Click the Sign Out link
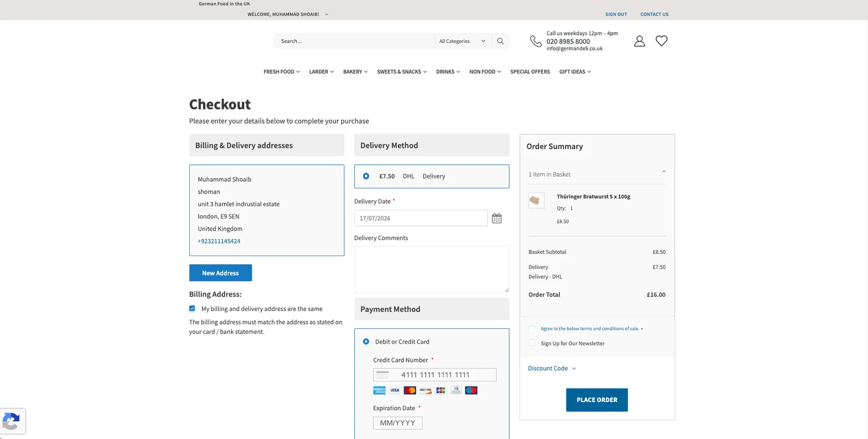The width and height of the screenshot is (868, 439). (x=616, y=14)
